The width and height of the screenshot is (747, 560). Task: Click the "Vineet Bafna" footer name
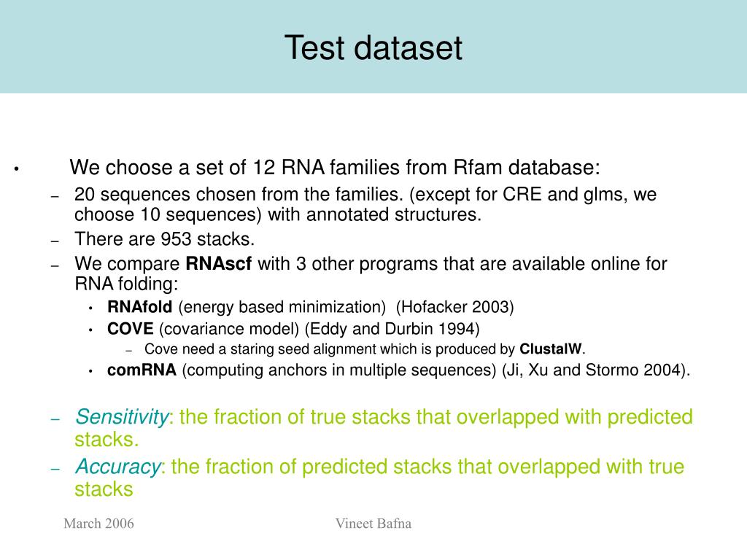tap(373, 524)
